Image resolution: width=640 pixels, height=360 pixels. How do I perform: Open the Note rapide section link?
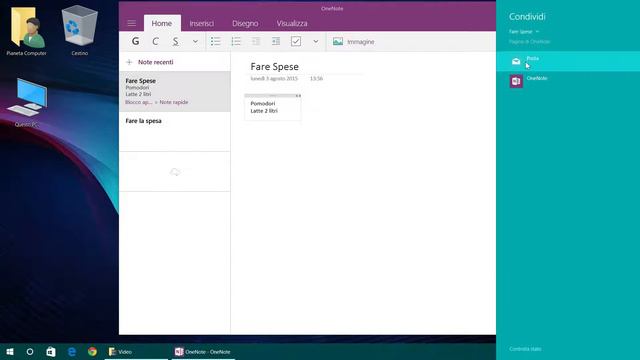[x=174, y=102]
